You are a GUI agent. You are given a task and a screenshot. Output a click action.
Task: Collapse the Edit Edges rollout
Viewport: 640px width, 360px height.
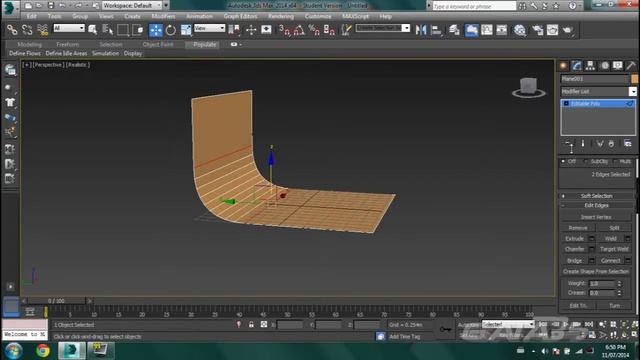596,206
